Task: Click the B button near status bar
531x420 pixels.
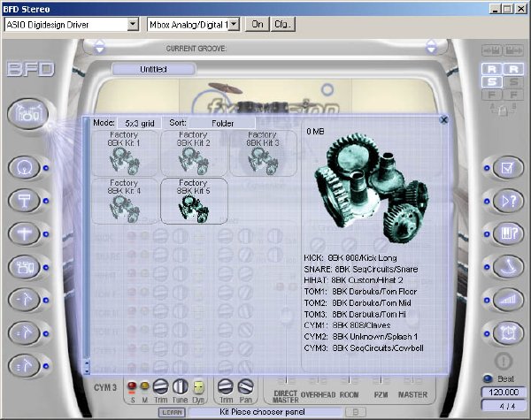Action: (356, 412)
